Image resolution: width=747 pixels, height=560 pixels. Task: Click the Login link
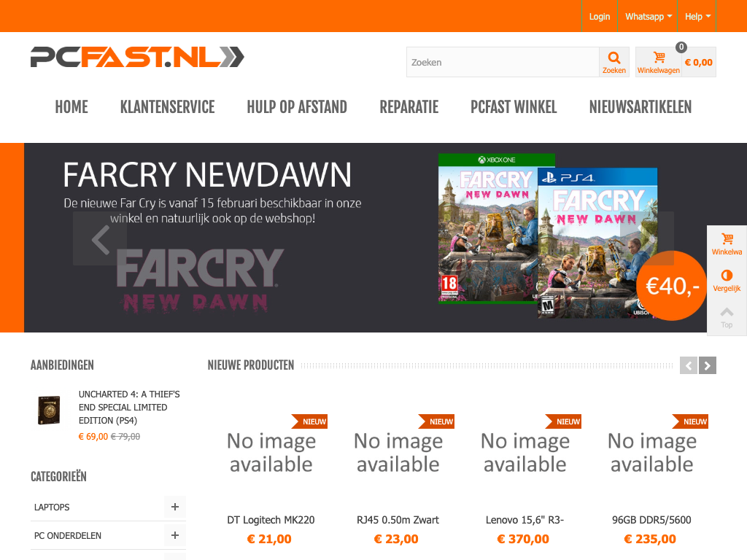[599, 16]
